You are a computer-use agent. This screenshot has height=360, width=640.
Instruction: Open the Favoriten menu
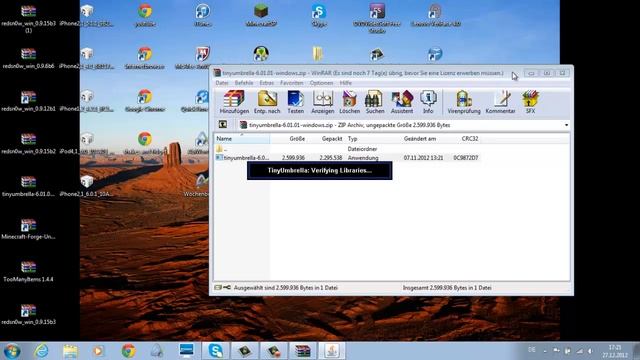[x=291, y=83]
